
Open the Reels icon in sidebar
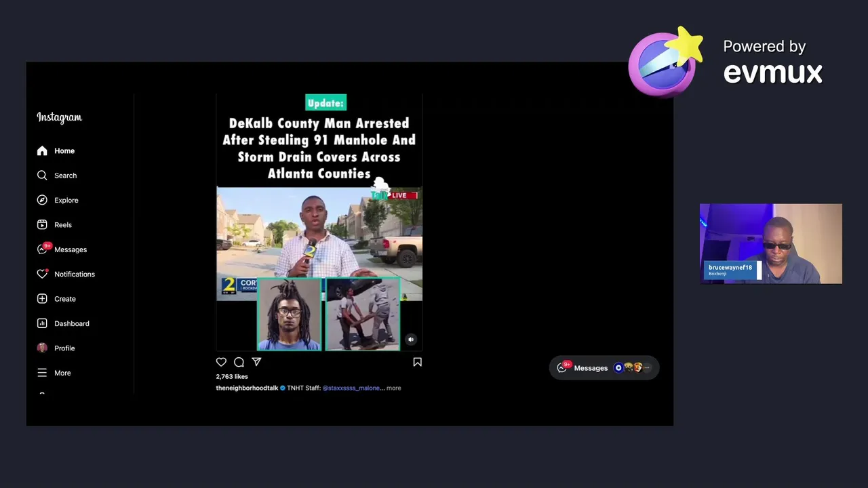pyautogui.click(x=42, y=224)
